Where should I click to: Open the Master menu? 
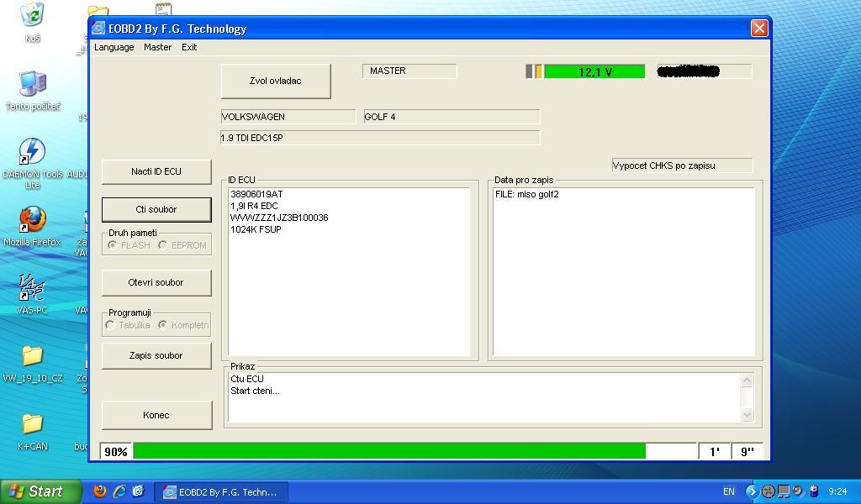pos(157,47)
